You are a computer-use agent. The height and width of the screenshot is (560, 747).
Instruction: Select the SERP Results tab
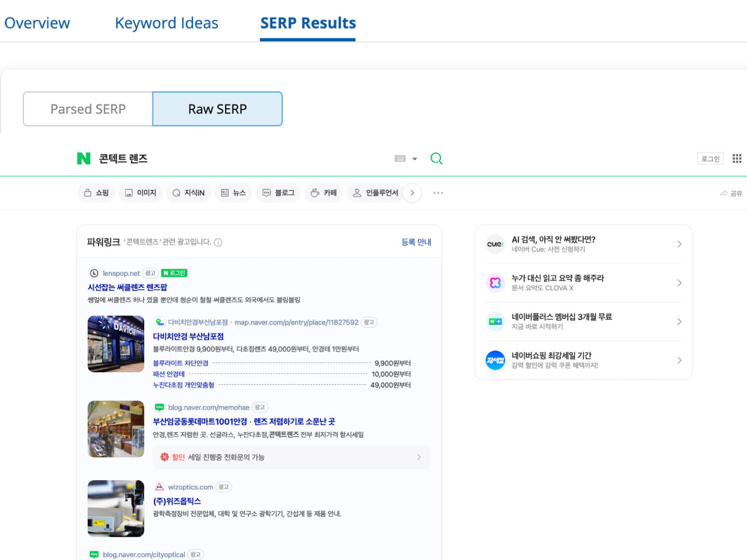(x=308, y=23)
